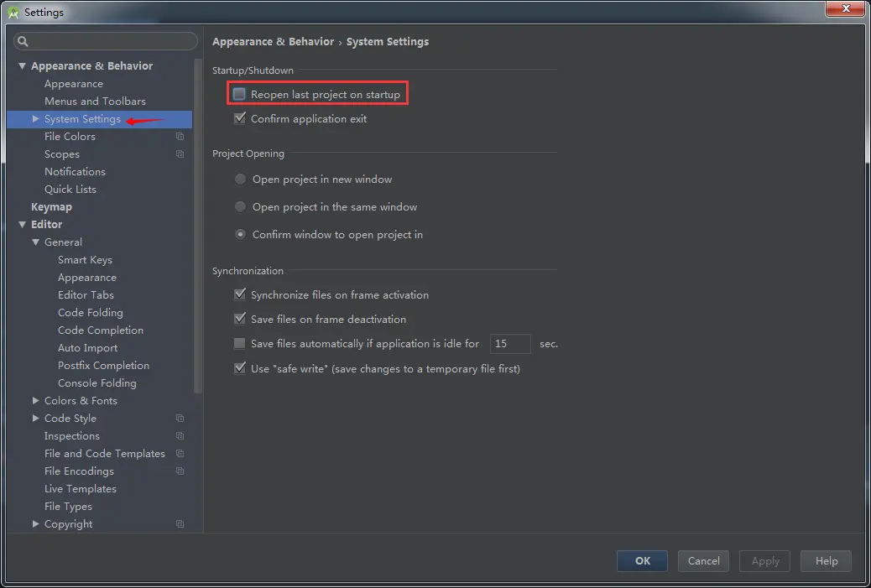
Task: Click the settings search field
Action: tap(106, 41)
